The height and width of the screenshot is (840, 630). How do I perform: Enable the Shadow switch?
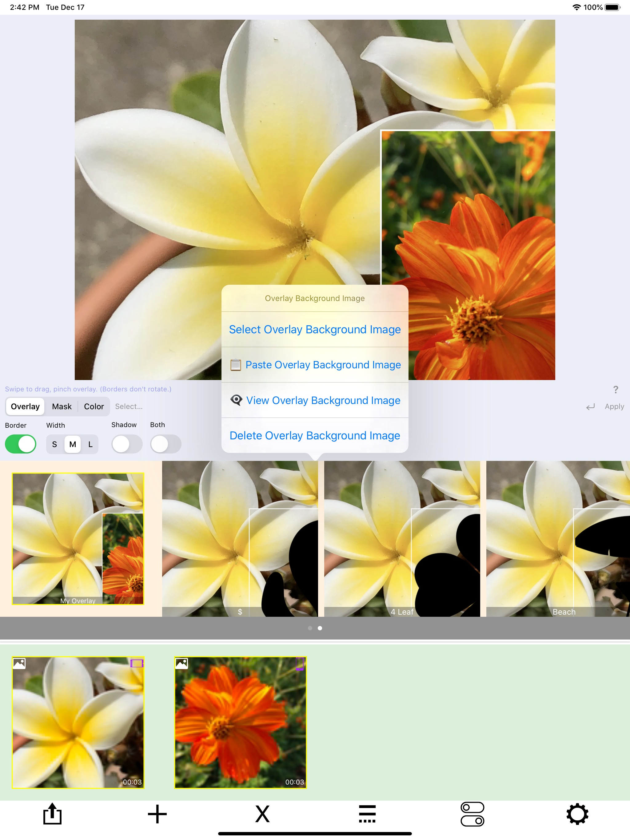click(x=127, y=444)
